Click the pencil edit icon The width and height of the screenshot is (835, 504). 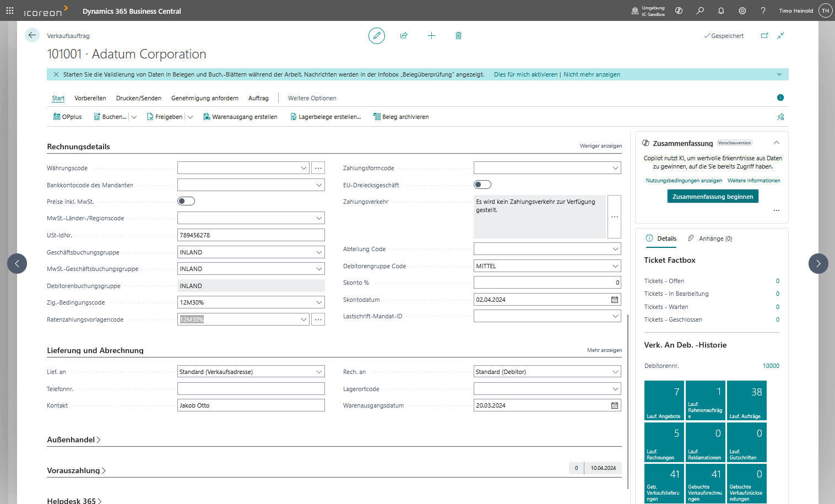pyautogui.click(x=377, y=36)
